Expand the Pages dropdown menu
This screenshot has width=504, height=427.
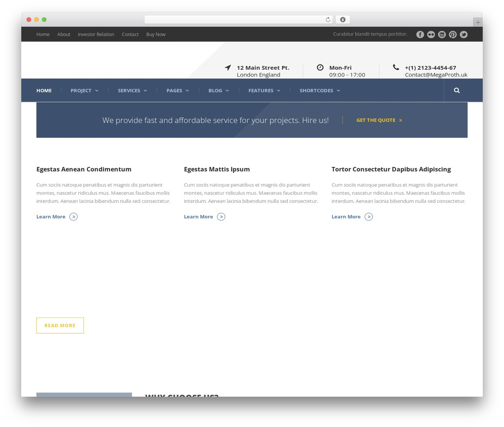pyautogui.click(x=178, y=91)
